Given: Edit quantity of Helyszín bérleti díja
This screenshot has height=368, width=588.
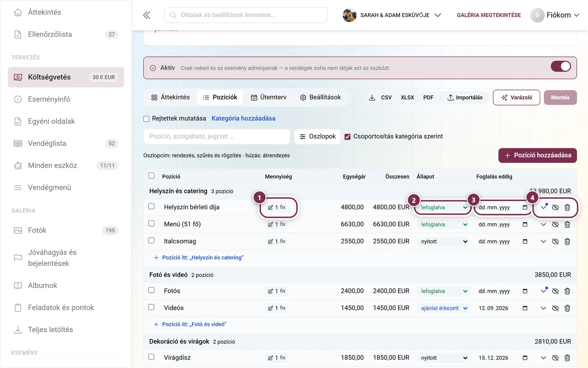Looking at the screenshot, I should click(277, 207).
